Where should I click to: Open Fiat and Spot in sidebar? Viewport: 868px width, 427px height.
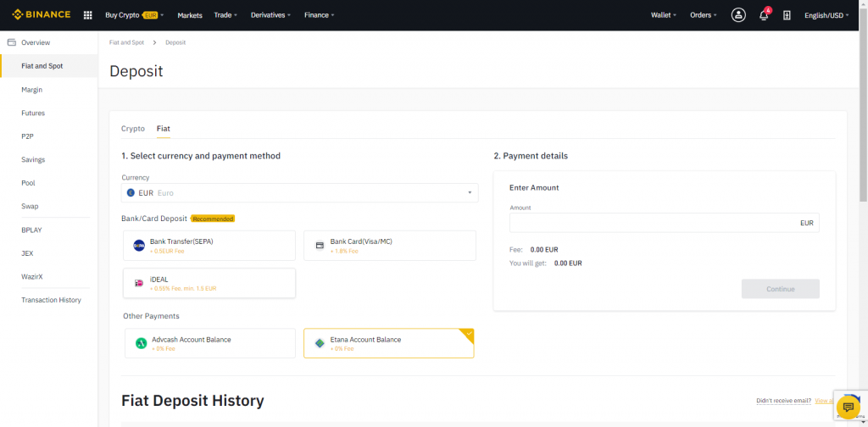pos(48,66)
